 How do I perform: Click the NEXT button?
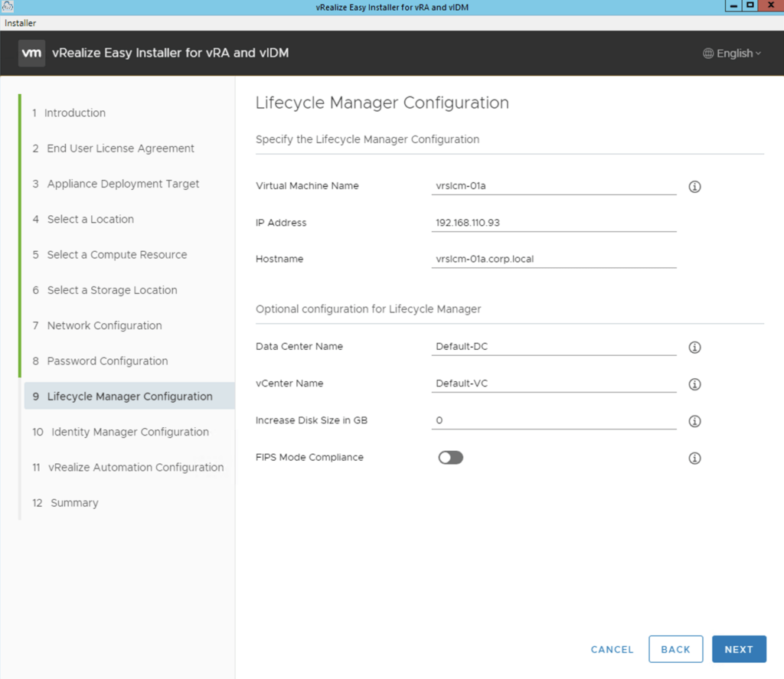(739, 649)
